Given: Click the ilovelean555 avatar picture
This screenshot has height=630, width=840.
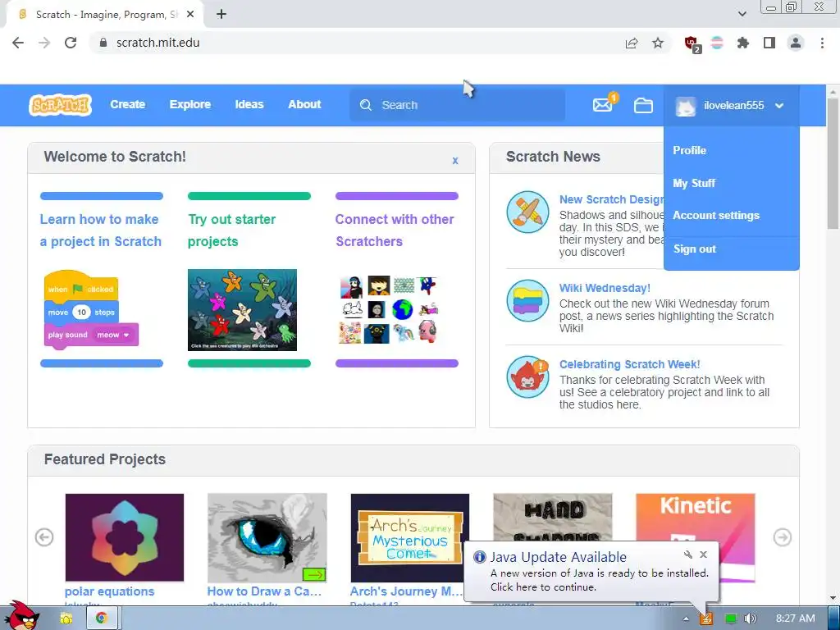Looking at the screenshot, I should tap(685, 106).
